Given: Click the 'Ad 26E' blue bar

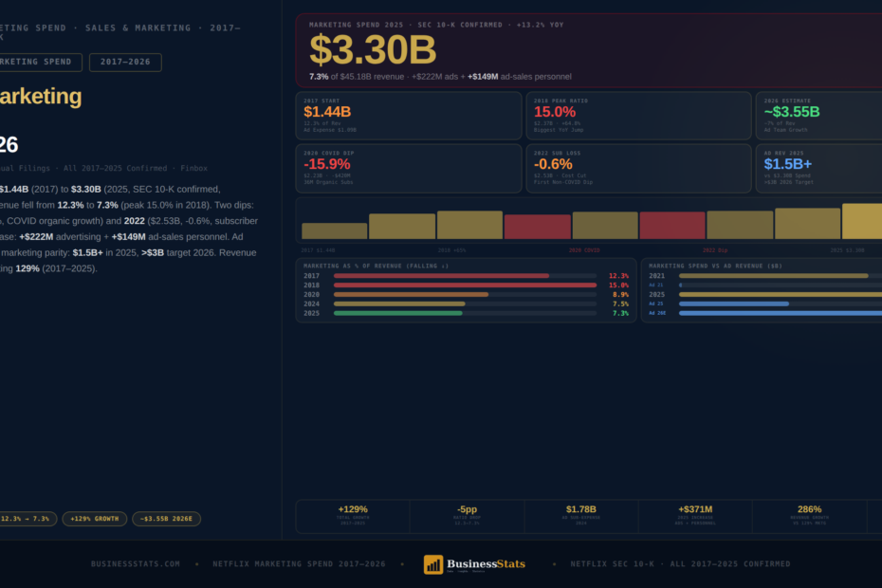Looking at the screenshot, I should [781, 313].
